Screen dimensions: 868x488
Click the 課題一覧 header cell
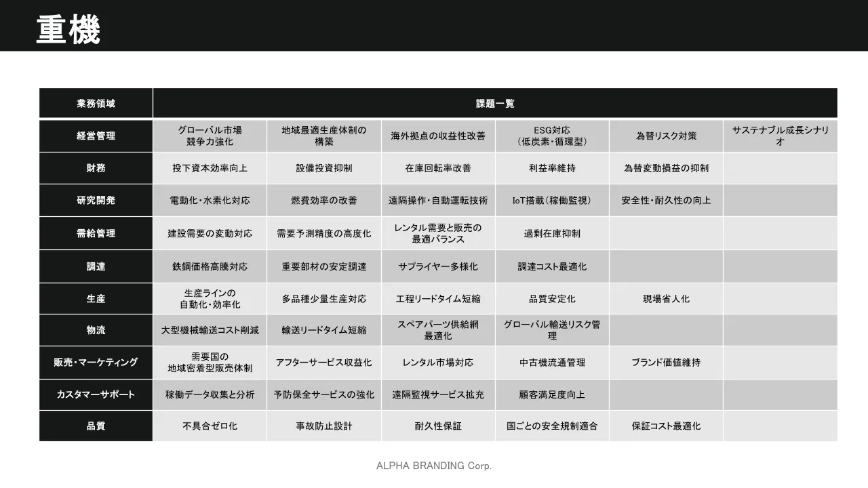pos(495,104)
